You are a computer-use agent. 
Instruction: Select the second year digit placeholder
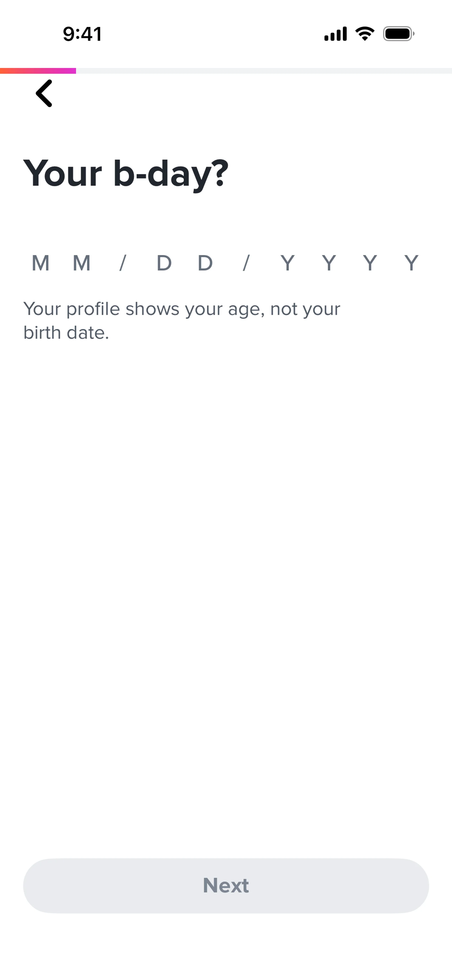329,263
